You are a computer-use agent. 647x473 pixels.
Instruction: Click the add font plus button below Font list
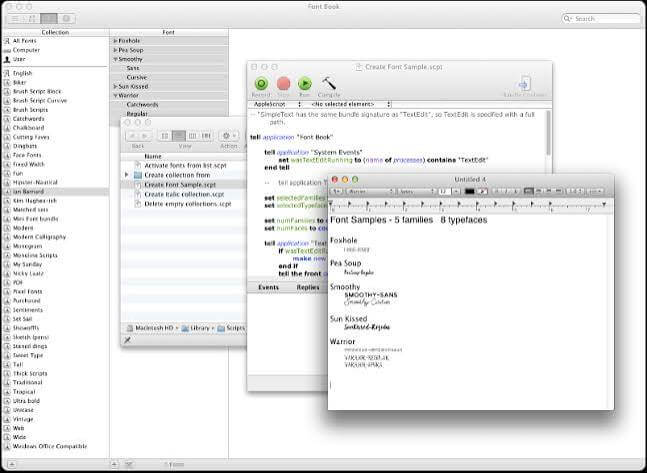(114, 464)
